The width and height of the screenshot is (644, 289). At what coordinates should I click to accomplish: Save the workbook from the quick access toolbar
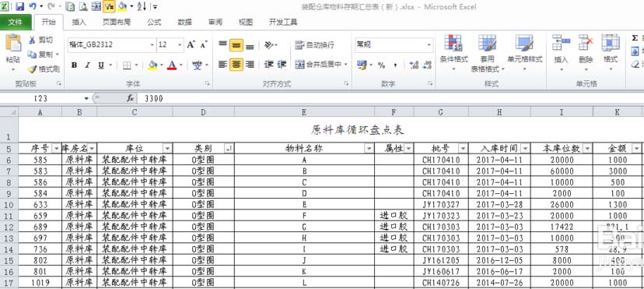point(19,6)
